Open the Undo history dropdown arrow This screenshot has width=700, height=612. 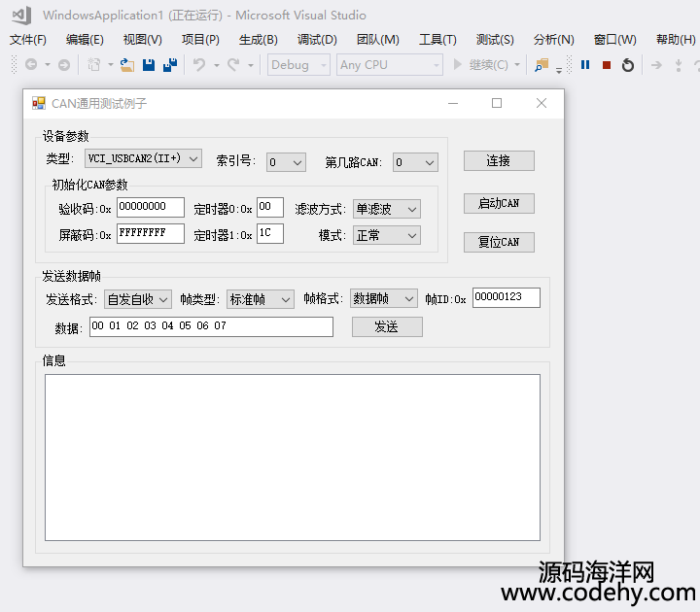point(217,66)
